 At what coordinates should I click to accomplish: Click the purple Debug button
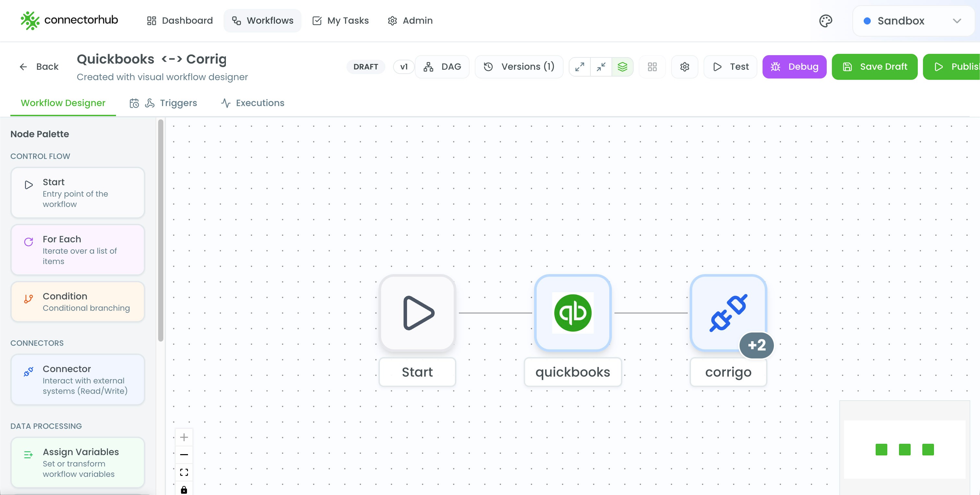pos(794,67)
